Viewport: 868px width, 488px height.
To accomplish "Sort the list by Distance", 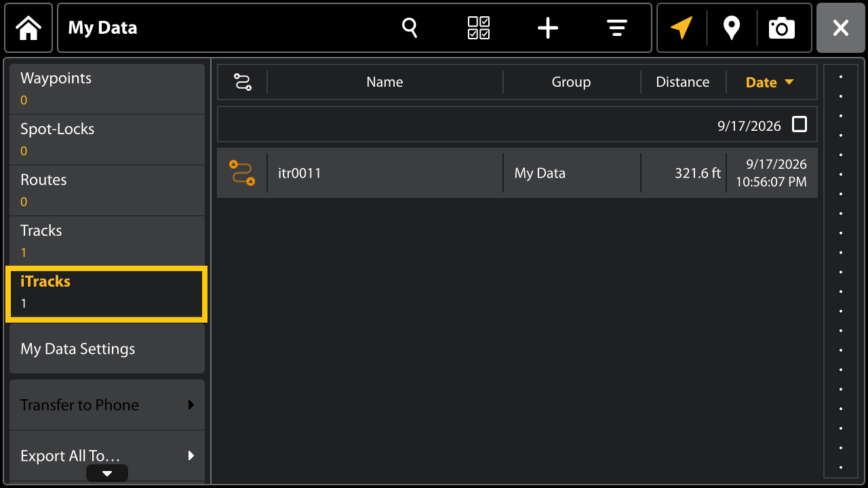I will [683, 82].
